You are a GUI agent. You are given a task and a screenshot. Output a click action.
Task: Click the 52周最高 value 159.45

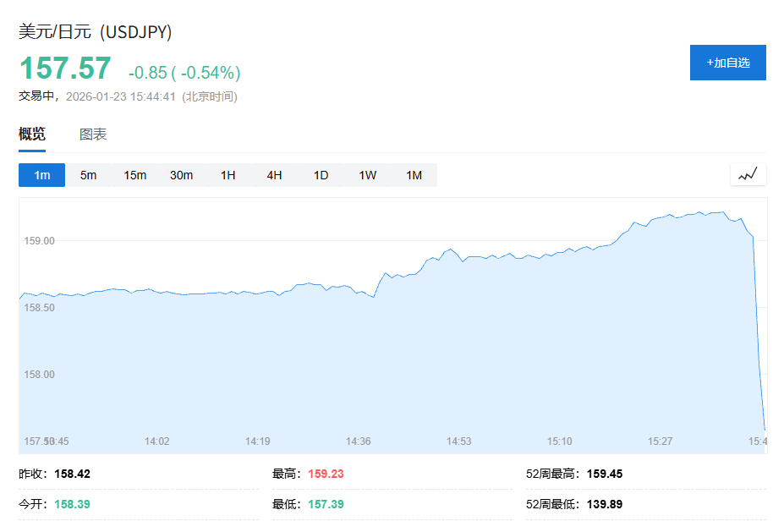coord(604,474)
